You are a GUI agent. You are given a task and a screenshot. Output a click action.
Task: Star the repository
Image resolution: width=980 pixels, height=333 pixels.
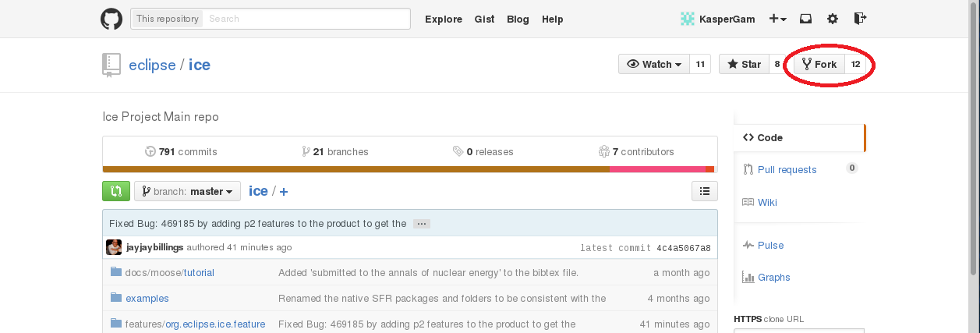(744, 64)
